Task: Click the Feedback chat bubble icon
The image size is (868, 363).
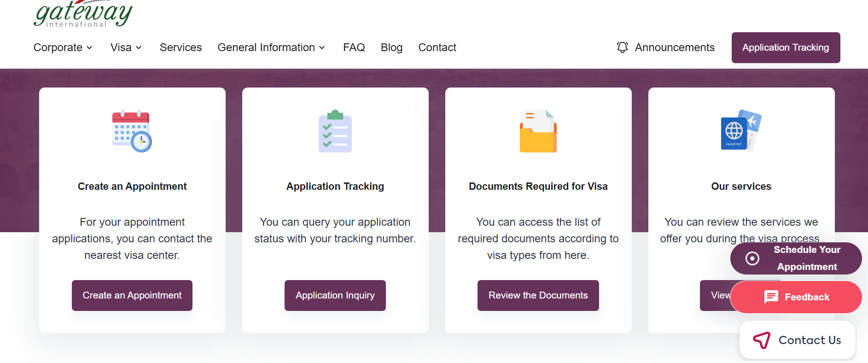Action: 771,297
